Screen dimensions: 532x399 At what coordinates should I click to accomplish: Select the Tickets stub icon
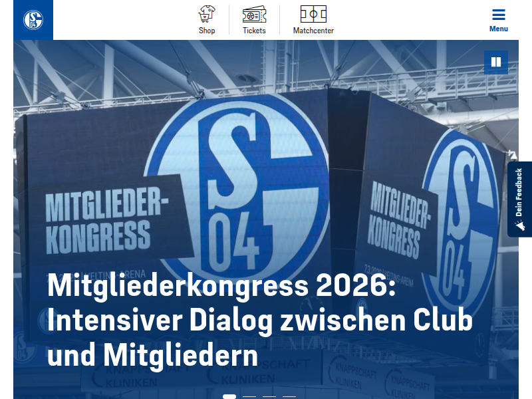(254, 14)
